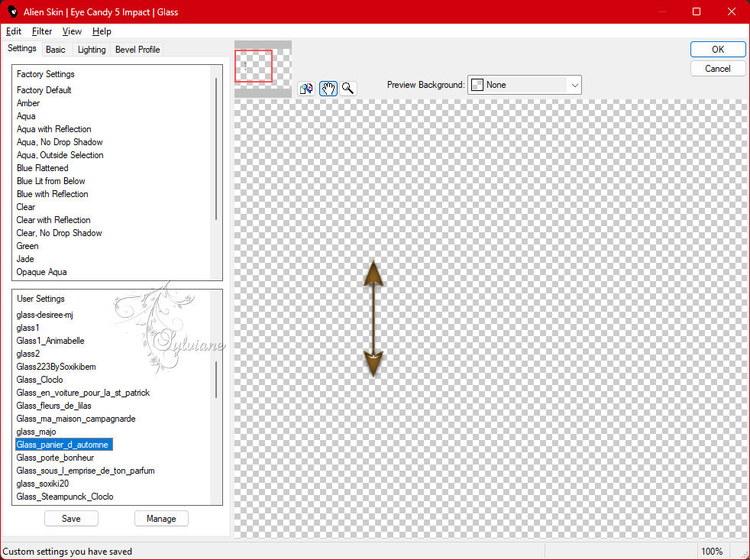750x560 pixels.
Task: Switch to the Bevel Profile tab
Action: point(137,50)
